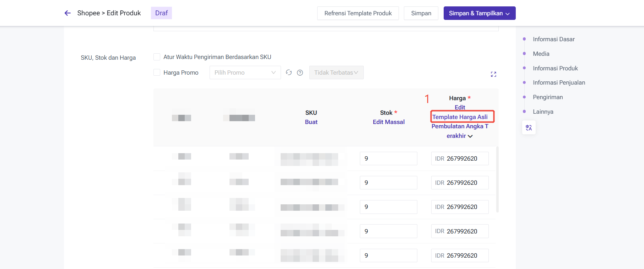Viewport: 644px width, 269px height.
Task: Click the refresh promo icon
Action: pyautogui.click(x=289, y=72)
